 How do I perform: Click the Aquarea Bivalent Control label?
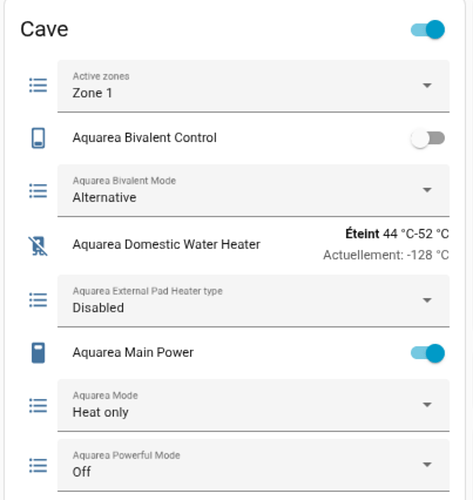pyautogui.click(x=145, y=138)
